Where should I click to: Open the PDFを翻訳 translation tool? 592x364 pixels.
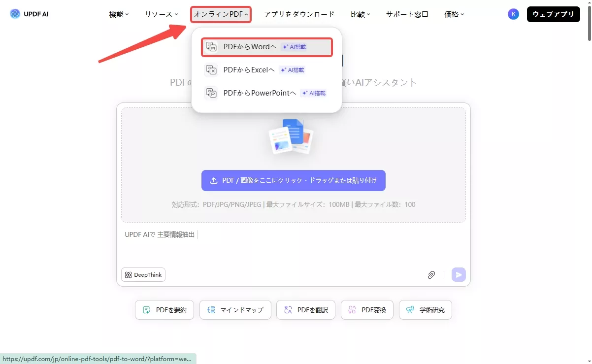(305, 310)
